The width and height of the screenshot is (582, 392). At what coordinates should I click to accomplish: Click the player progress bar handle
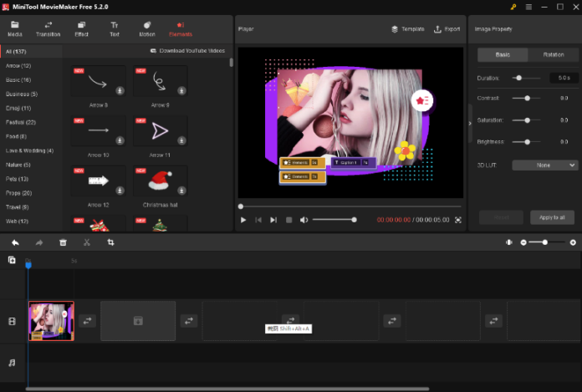pos(241,206)
